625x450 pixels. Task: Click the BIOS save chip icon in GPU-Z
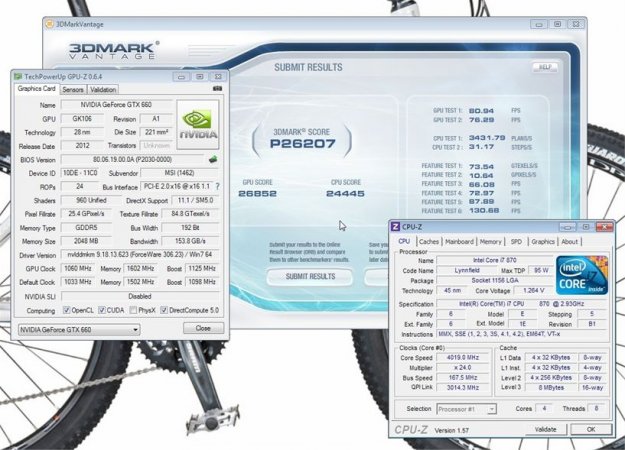click(x=213, y=159)
